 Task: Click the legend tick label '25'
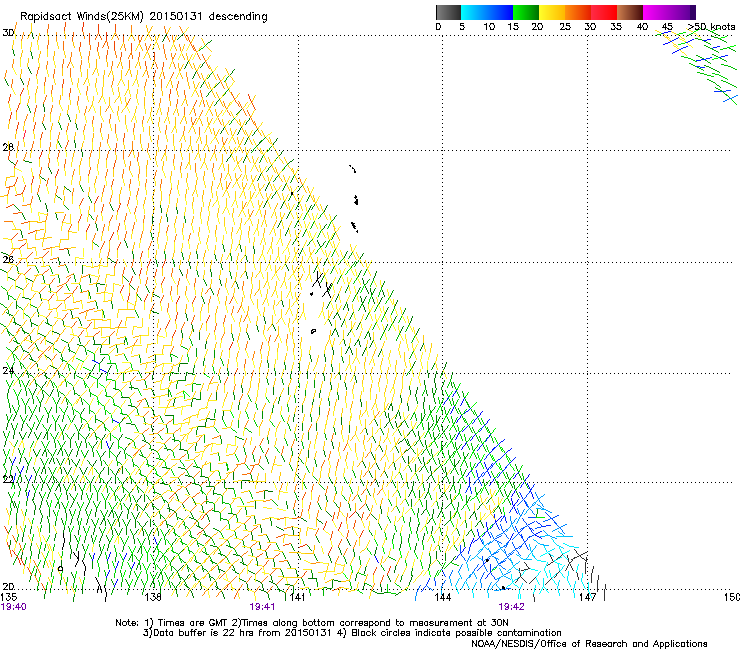coord(565,27)
